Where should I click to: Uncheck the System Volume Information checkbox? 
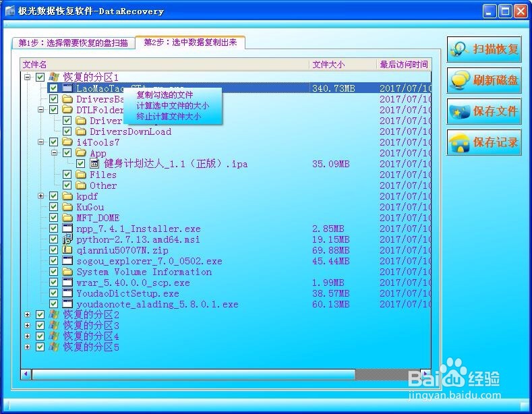pyautogui.click(x=54, y=272)
